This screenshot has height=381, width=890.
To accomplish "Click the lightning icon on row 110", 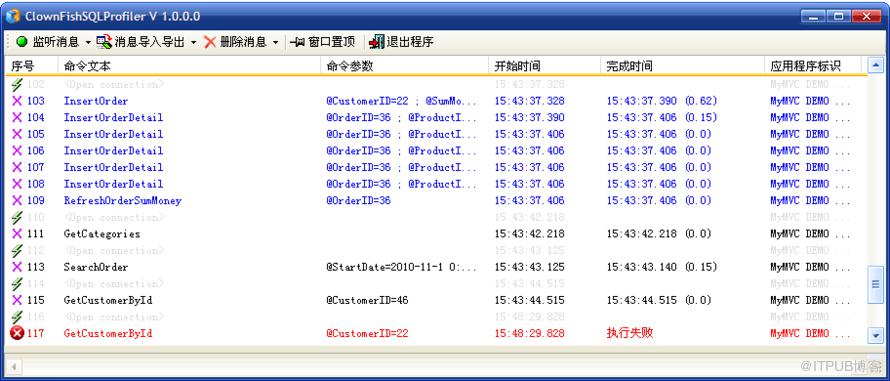I will tap(17, 217).
